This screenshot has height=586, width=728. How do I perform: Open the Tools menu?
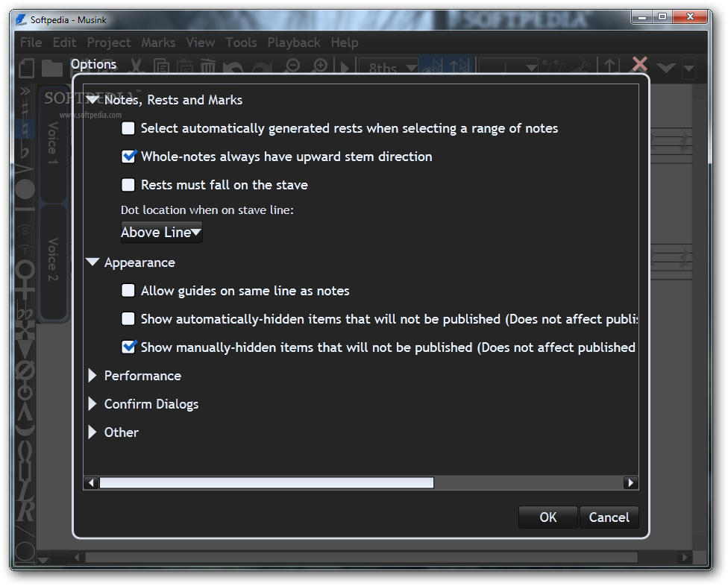(241, 42)
